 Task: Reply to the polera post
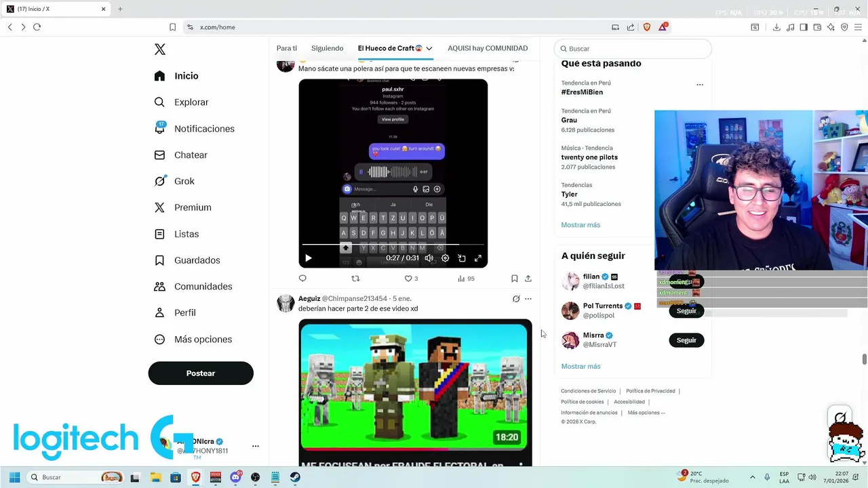302,279
